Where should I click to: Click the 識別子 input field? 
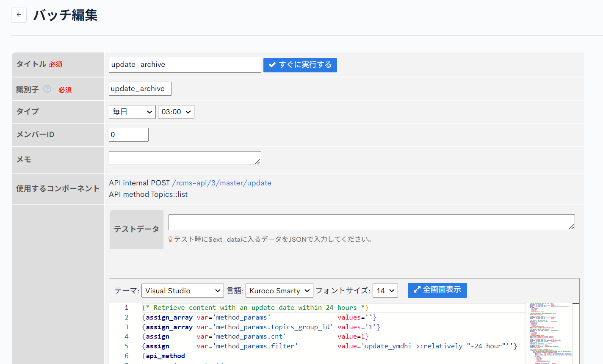coord(140,88)
